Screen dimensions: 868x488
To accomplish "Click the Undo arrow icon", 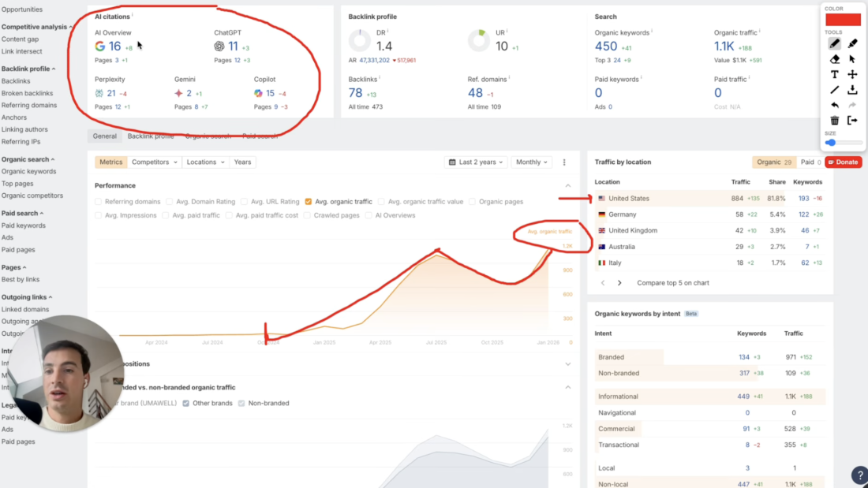I will (x=835, y=104).
